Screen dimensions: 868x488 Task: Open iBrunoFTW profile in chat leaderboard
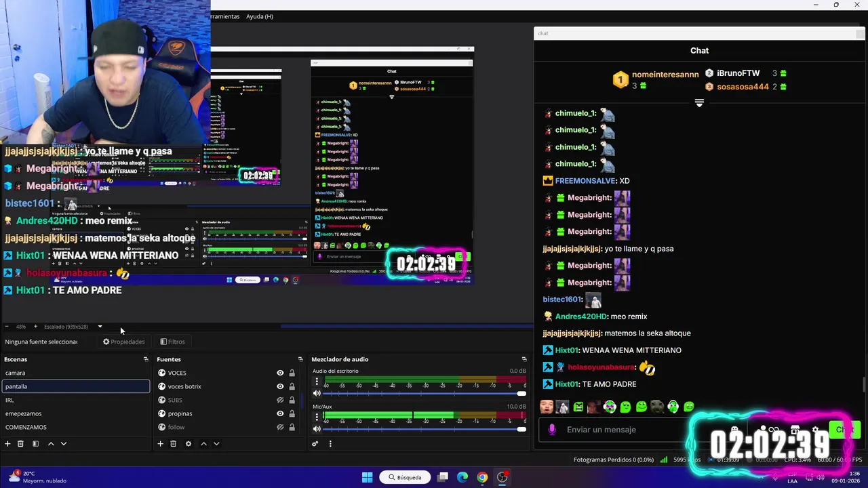738,73
